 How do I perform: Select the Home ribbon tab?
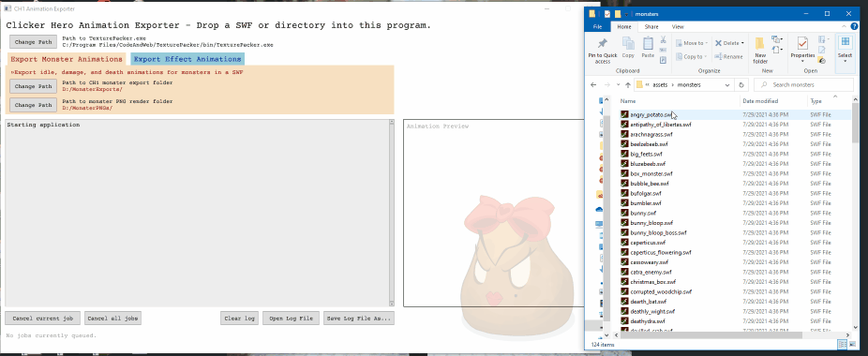(x=623, y=26)
